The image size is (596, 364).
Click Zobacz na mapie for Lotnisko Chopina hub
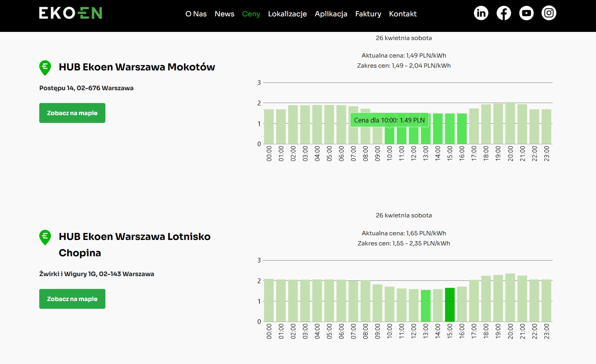click(72, 299)
